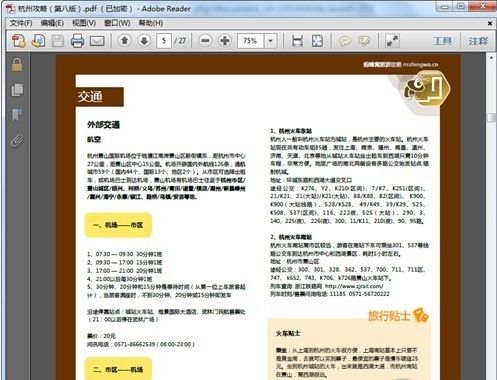Open the attachments paperclip panel icon
The width and height of the screenshot is (497, 380).
[x=17, y=141]
